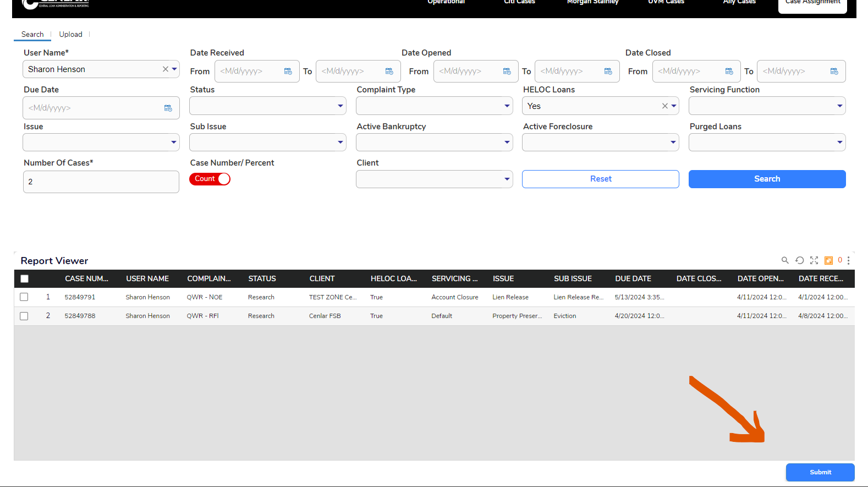The width and height of the screenshot is (868, 487).
Task: Sort by the CLIENT column header
Action: 322,279
